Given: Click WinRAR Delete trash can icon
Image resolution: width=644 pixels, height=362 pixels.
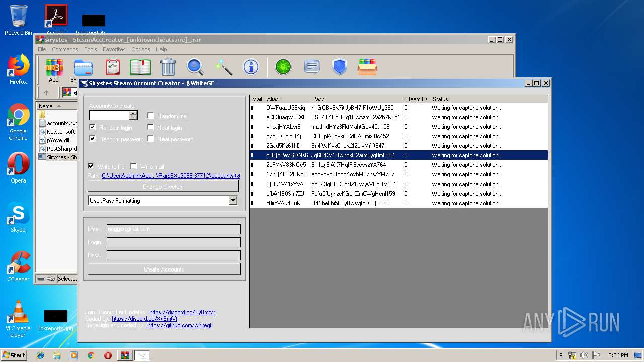Looking at the screenshot, I should [168, 67].
